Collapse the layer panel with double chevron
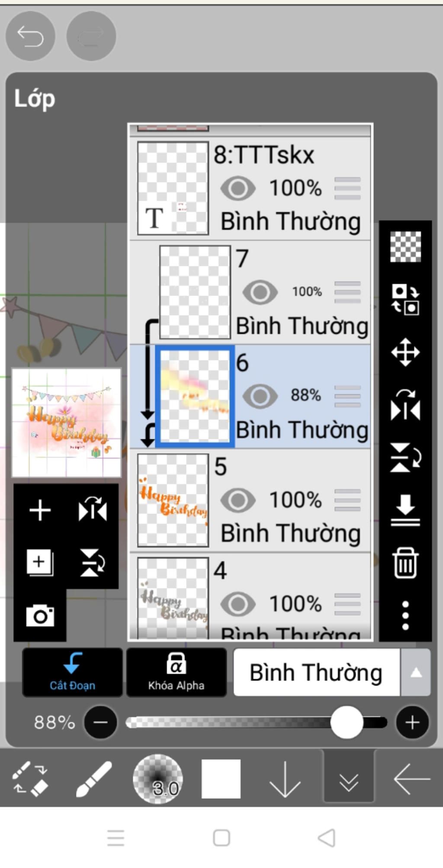This screenshot has width=443, height=868. point(349,779)
